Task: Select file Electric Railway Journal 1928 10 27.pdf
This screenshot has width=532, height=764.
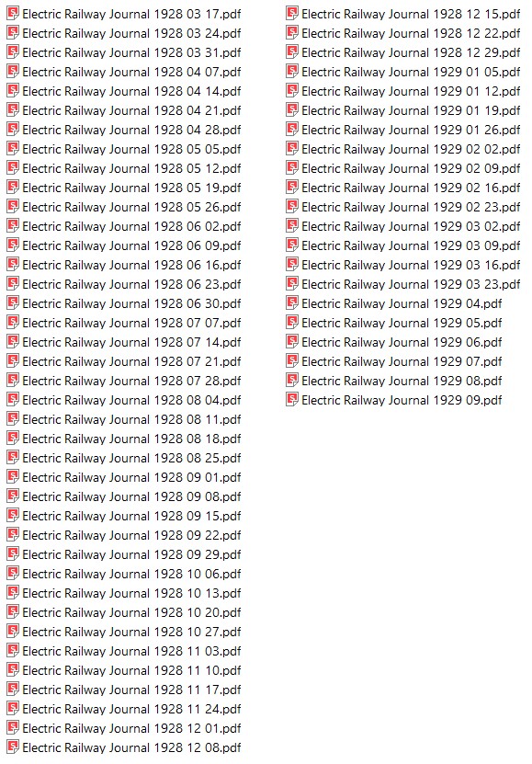Action: [x=124, y=632]
